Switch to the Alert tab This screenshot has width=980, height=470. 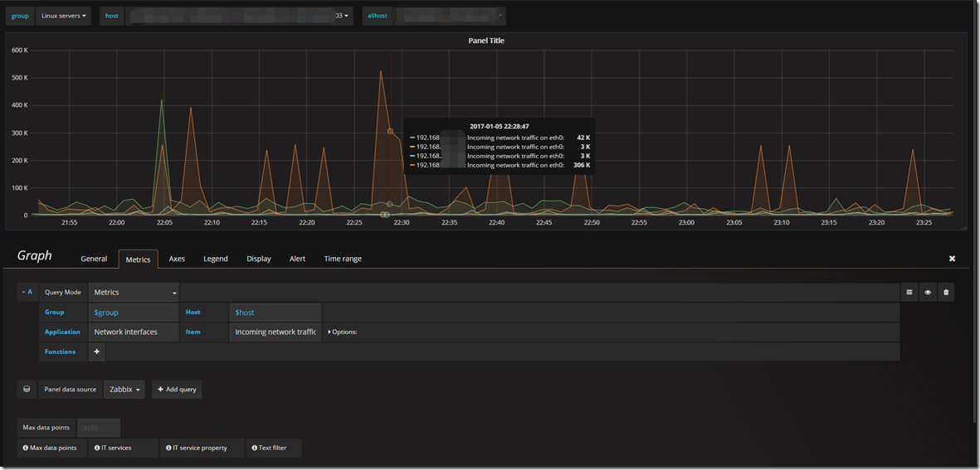tap(298, 259)
